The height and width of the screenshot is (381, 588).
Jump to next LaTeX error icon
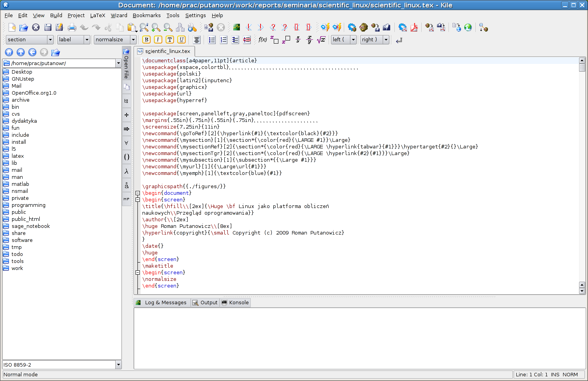[x=261, y=27]
